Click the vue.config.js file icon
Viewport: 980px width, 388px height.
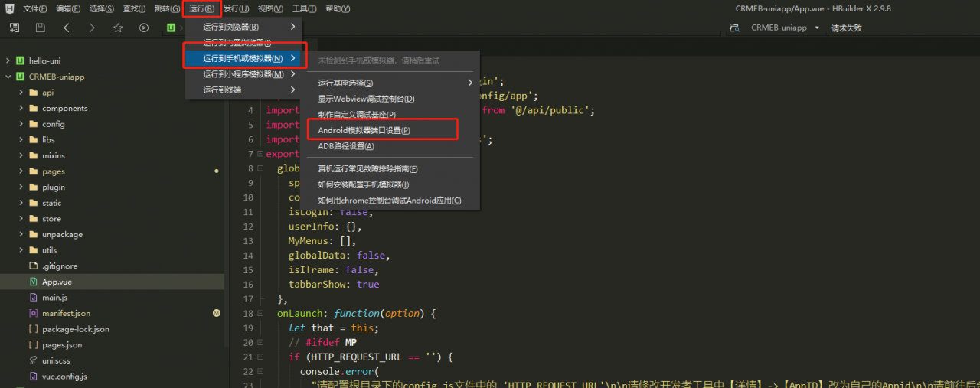pos(33,377)
